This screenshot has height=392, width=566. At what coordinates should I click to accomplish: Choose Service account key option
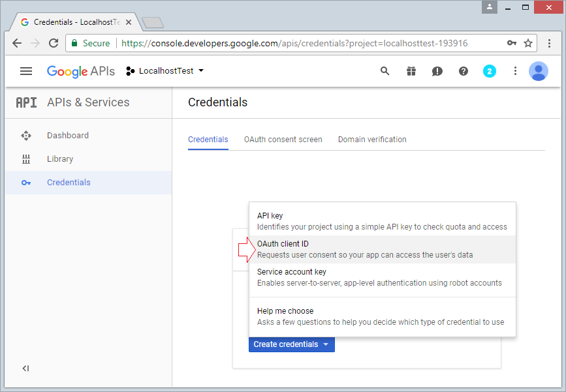pos(383,278)
